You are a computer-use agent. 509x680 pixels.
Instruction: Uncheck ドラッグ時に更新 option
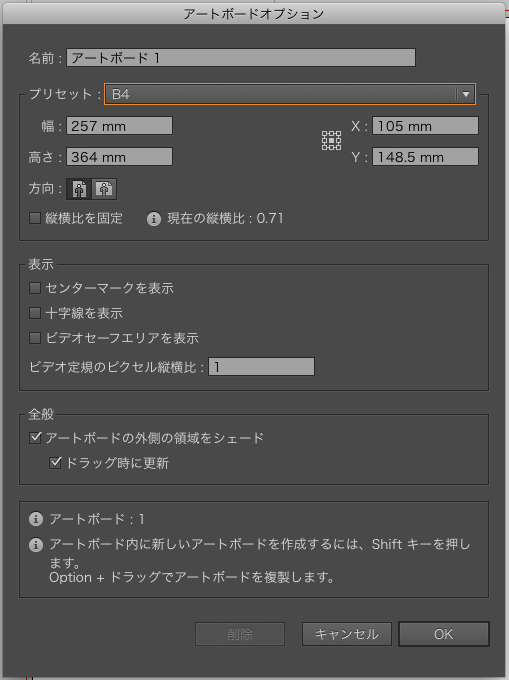tap(55, 463)
